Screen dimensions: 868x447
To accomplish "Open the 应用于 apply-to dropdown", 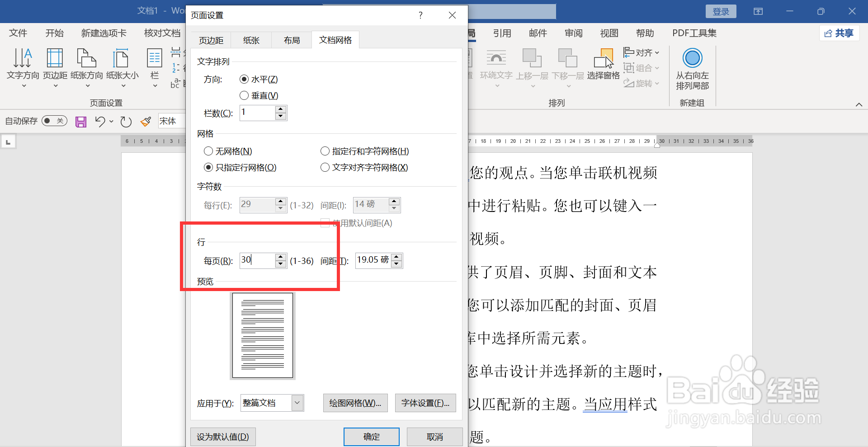I will pos(297,403).
